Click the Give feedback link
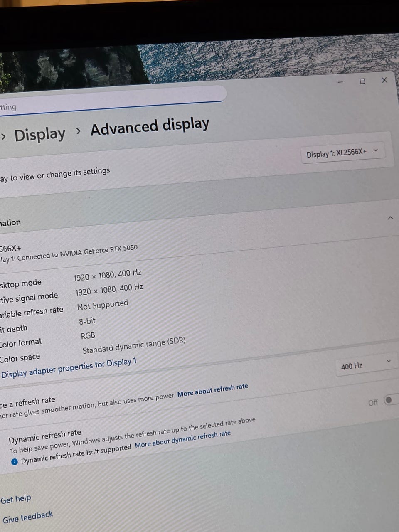The width and height of the screenshot is (399, 532). click(28, 517)
